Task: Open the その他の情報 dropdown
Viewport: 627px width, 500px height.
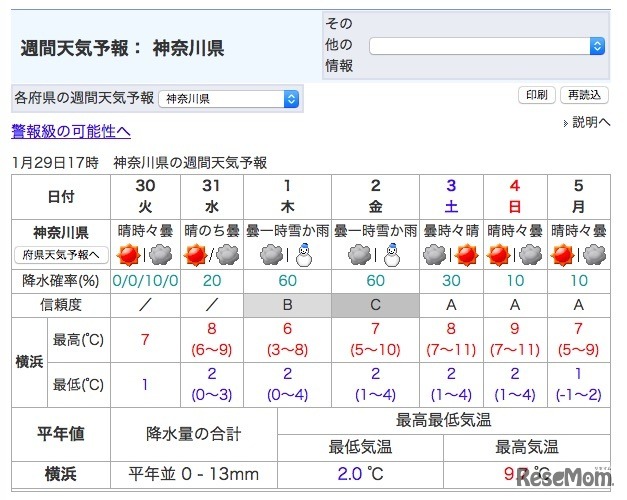Action: [487, 46]
